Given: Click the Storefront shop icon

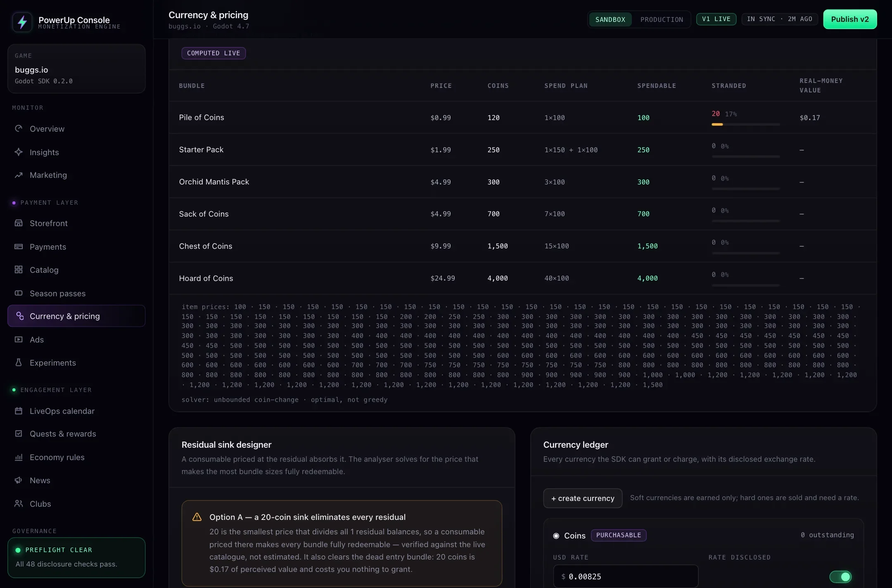Looking at the screenshot, I should 19,223.
